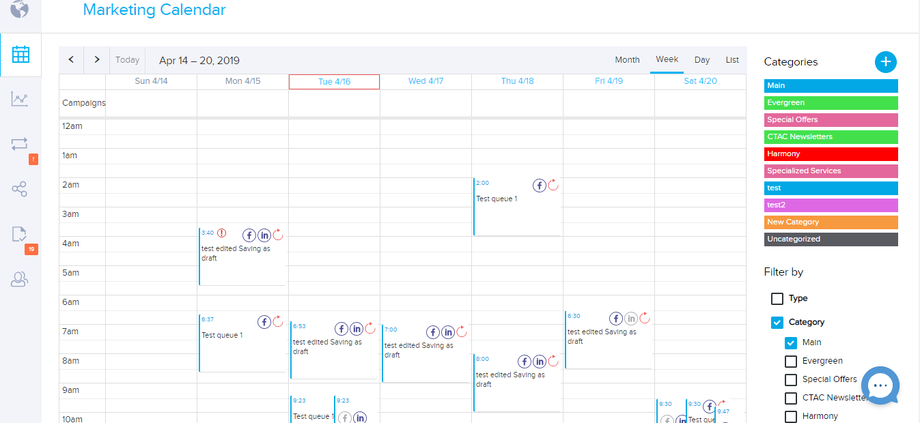Click Facebook icon on Monday 6:37 post
The image size is (920, 423).
(264, 322)
